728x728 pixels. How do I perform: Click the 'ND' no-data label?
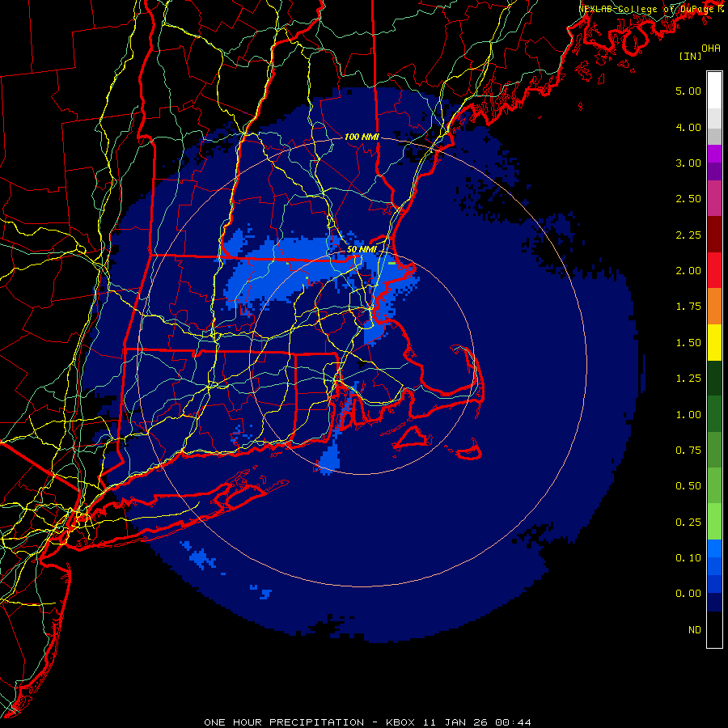[x=695, y=630]
